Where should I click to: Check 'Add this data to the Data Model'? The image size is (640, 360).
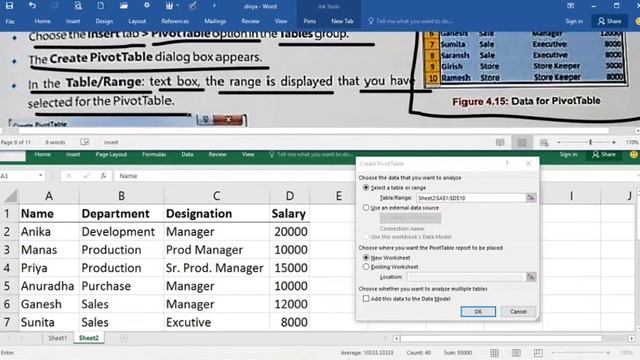366,298
